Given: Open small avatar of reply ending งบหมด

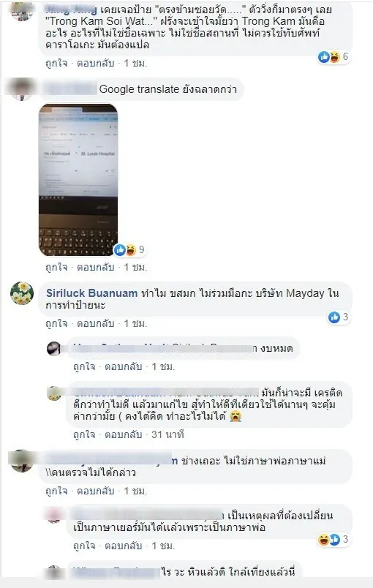Looking at the screenshot, I should pyautogui.click(x=54, y=348).
